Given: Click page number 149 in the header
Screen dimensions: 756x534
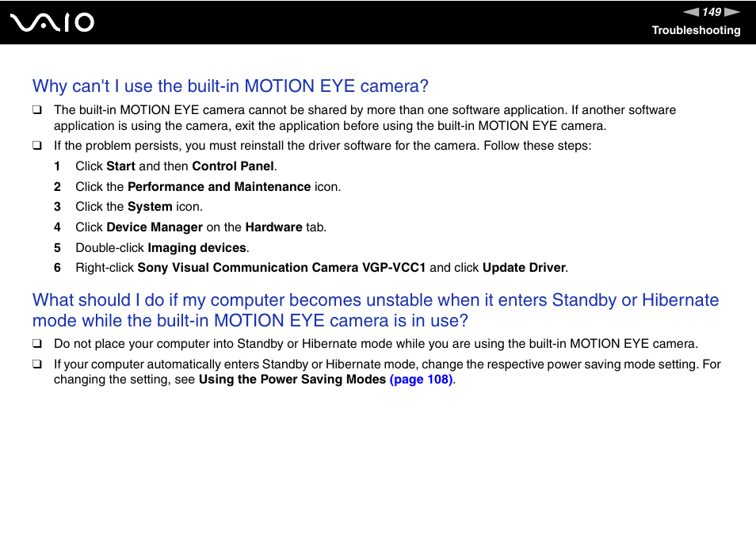Looking at the screenshot, I should point(712,12).
